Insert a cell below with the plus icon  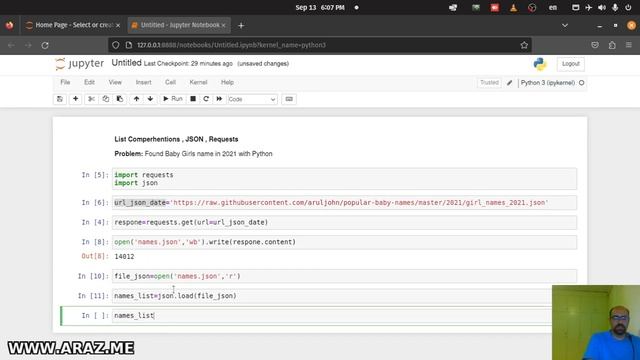tap(76, 99)
